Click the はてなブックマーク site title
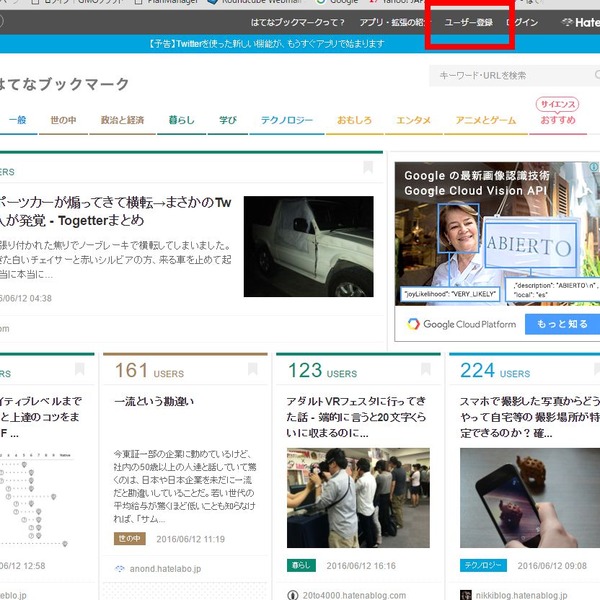 pos(64,84)
